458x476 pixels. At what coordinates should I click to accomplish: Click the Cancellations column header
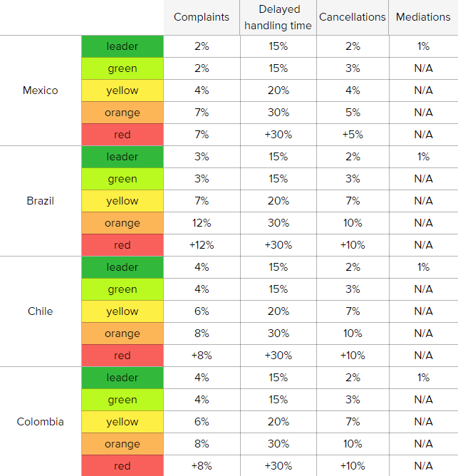pos(353,17)
